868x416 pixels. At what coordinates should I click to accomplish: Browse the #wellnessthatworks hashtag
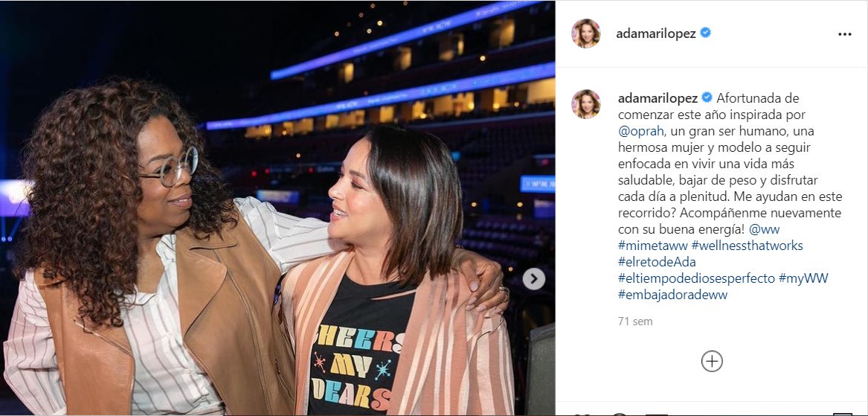(x=747, y=246)
